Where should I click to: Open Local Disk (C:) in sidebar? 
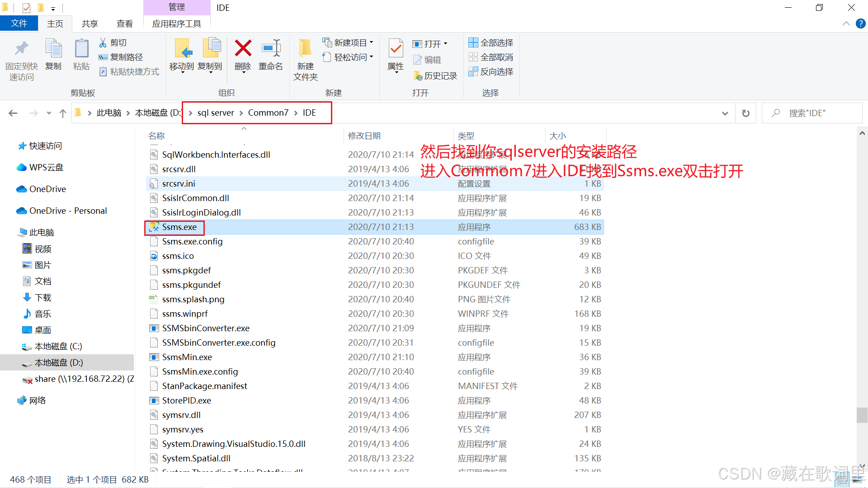point(58,347)
